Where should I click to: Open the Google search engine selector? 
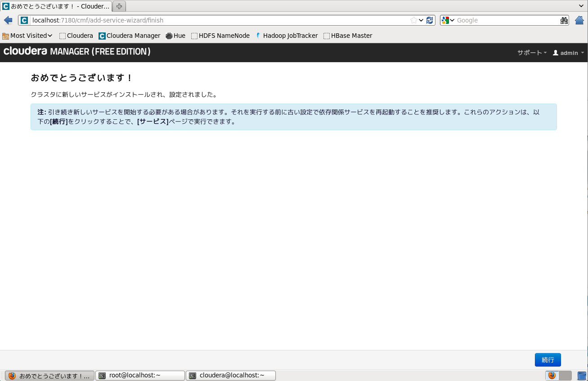pyautogui.click(x=448, y=20)
